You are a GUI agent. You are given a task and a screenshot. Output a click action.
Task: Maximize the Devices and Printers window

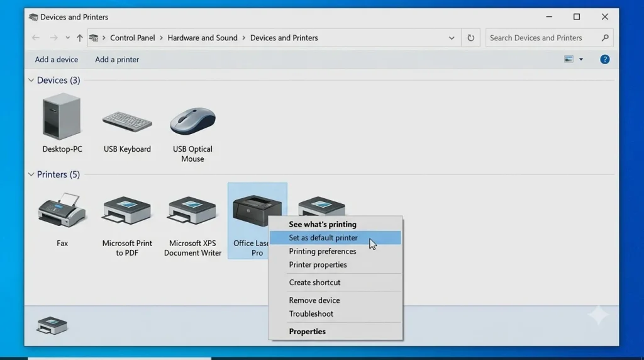click(577, 17)
